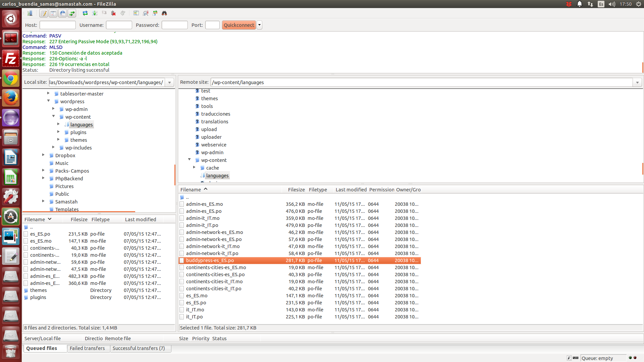Collapse the local wp-content tree node
This screenshot has height=362, width=644.
(x=54, y=116)
